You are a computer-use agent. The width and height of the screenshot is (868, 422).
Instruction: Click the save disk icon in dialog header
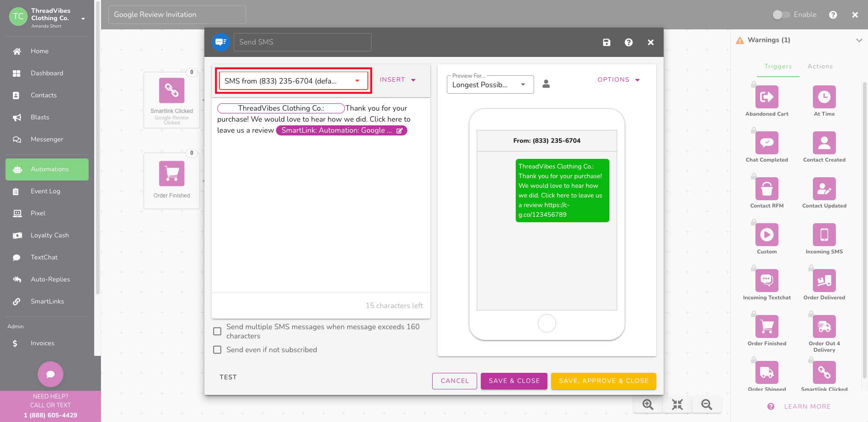point(607,42)
